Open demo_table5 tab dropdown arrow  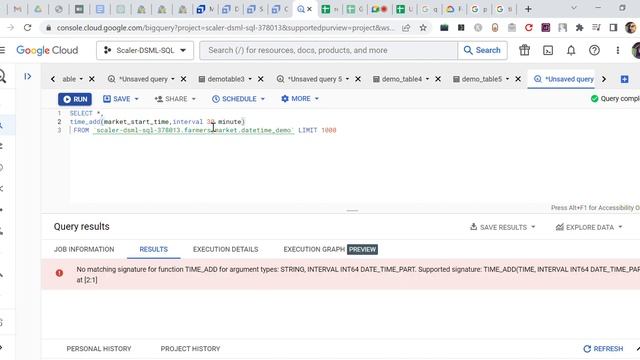pos(507,79)
